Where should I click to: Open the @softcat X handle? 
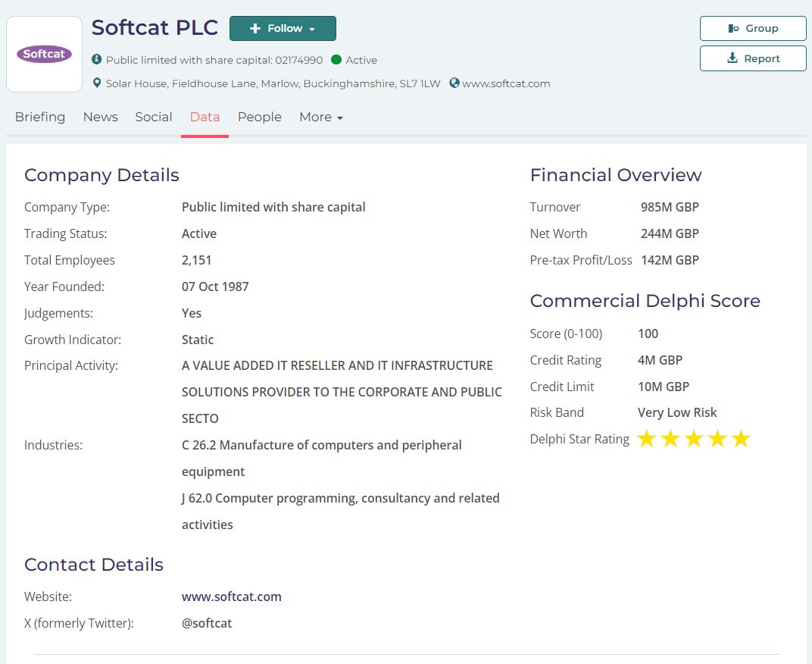pos(207,623)
